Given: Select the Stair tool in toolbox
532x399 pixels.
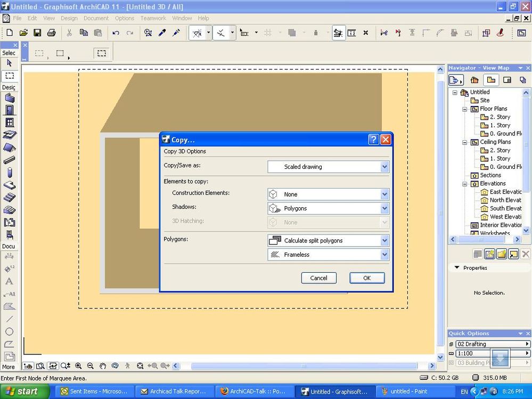Looking at the screenshot, I should coord(10,197).
